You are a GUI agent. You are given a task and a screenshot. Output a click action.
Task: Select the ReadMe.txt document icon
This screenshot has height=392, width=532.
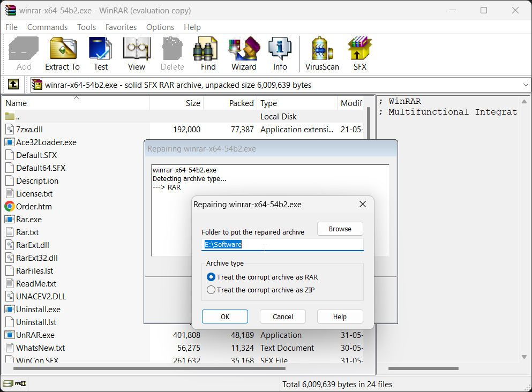(10, 283)
